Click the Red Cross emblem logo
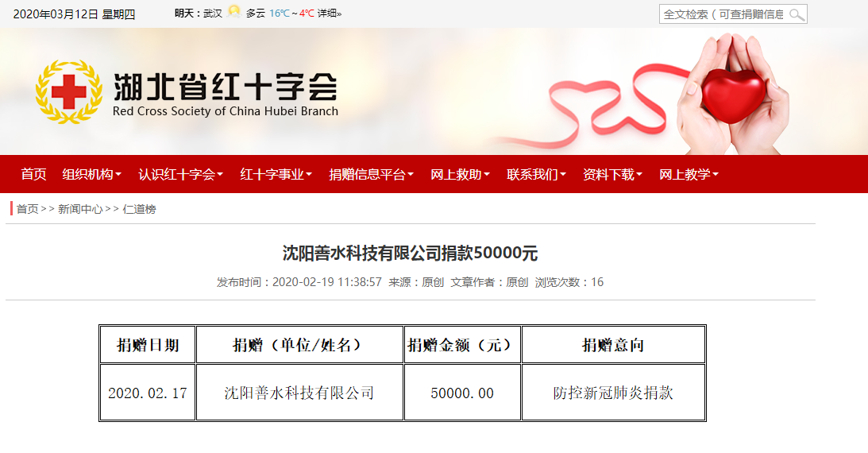 click(x=69, y=91)
